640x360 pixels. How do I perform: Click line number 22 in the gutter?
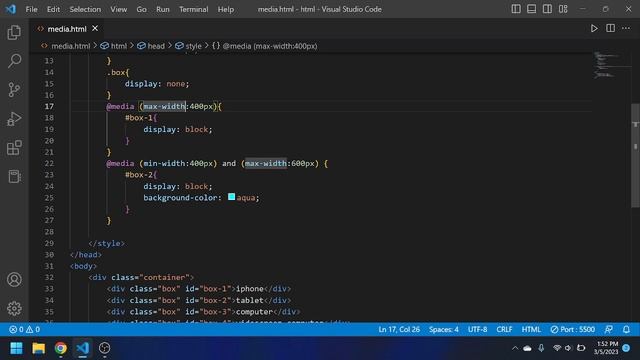[x=49, y=163]
